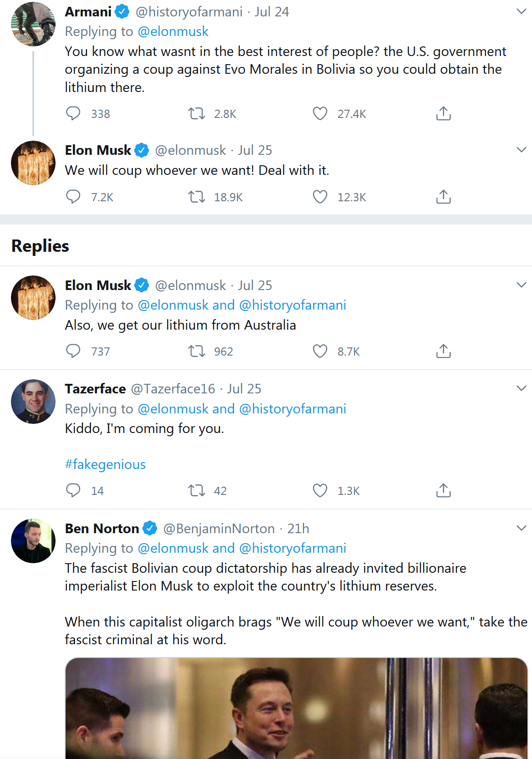Share Elon's "lithium from Australia" tweet
The height and width of the screenshot is (759, 532).
443,351
